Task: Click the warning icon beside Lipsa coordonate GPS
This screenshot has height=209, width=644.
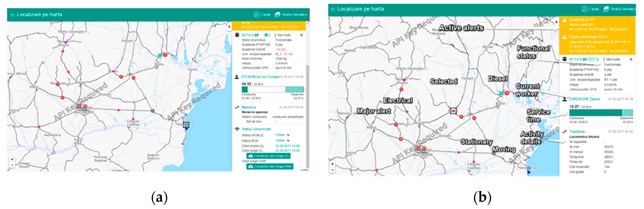Action: pos(564,37)
